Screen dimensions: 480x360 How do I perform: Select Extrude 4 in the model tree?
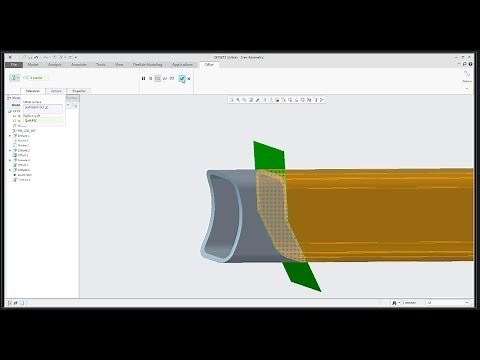click(21, 170)
